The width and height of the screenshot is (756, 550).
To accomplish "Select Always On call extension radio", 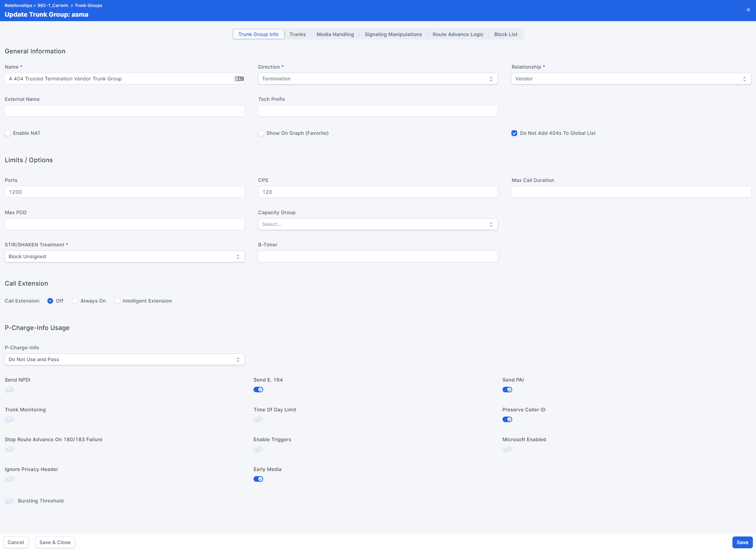I will click(x=75, y=301).
